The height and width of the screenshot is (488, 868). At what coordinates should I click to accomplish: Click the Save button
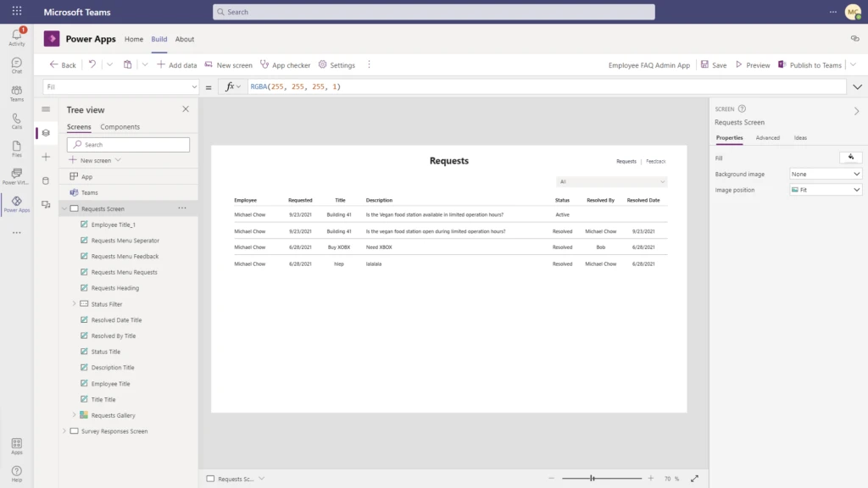pos(716,64)
